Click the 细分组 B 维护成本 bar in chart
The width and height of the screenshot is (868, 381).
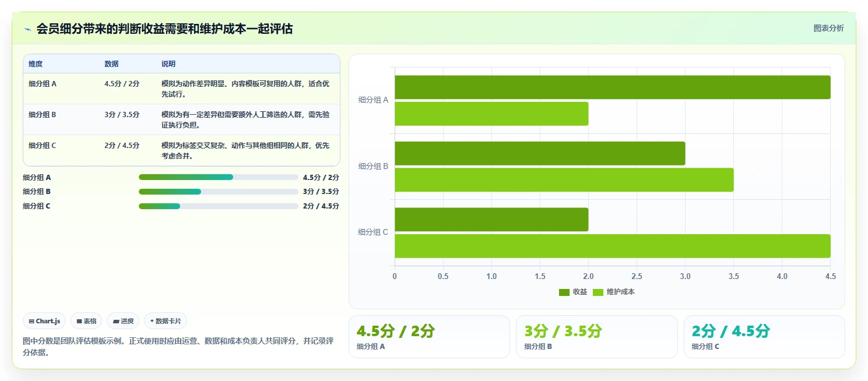[564, 179]
